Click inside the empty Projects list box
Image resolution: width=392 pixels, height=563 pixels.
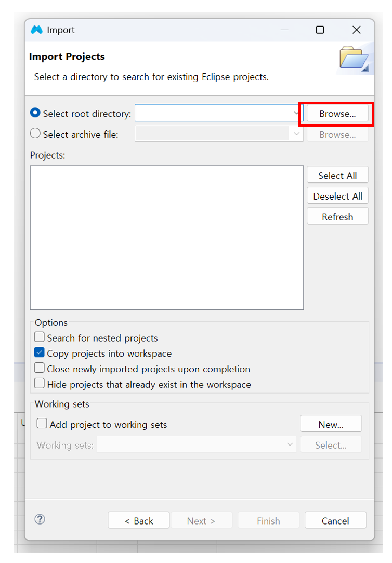[166, 238]
